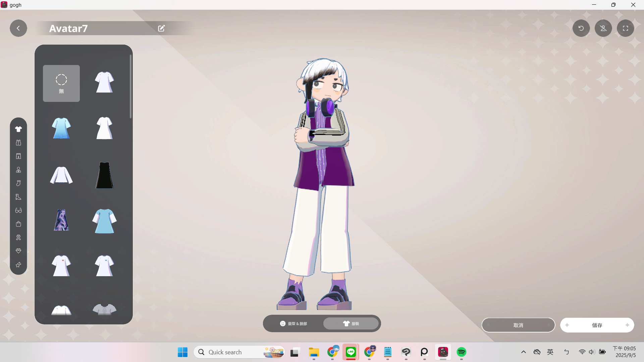Toggle fullscreen preview mode
The image size is (644, 362).
[x=625, y=28]
